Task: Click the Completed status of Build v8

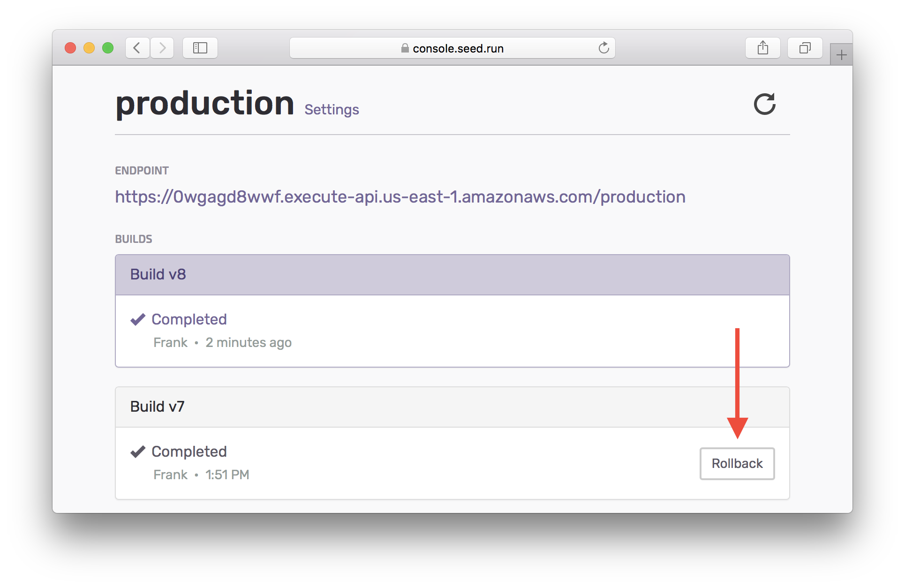Action: click(x=189, y=319)
